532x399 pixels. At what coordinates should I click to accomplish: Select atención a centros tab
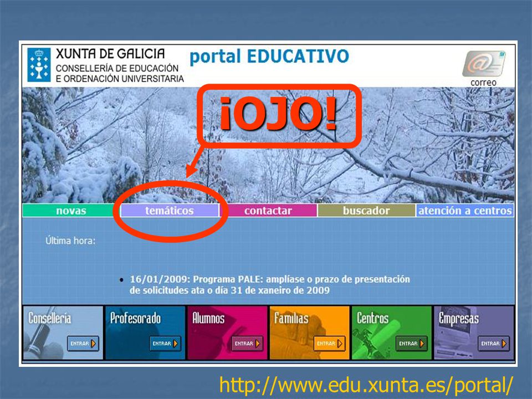click(x=465, y=211)
